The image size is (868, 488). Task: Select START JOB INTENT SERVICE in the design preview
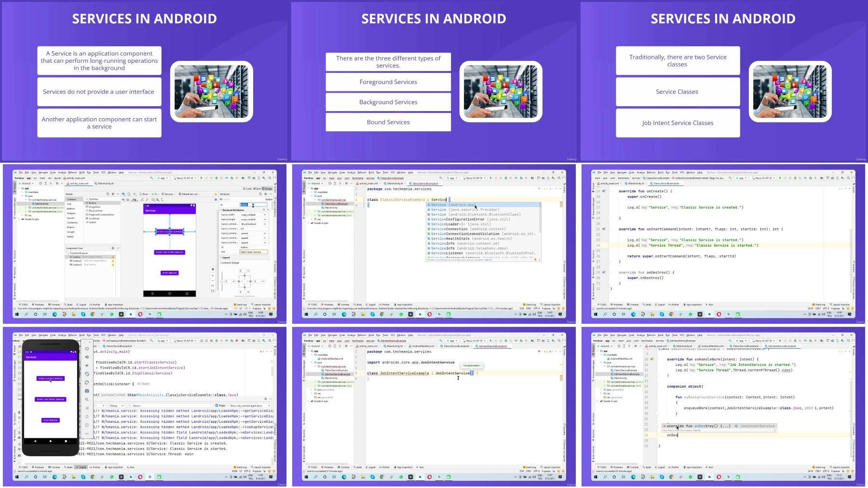[x=170, y=252]
